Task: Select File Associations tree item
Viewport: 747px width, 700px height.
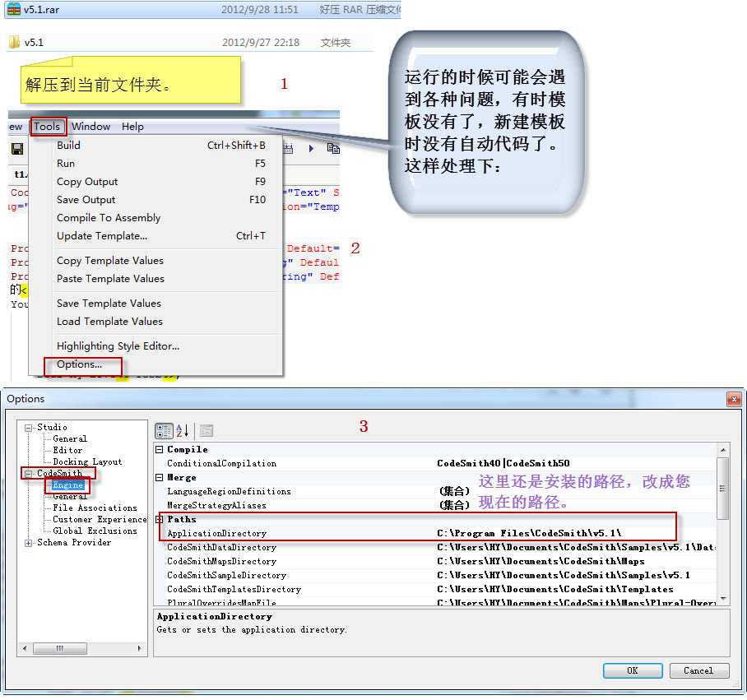Action: click(95, 508)
